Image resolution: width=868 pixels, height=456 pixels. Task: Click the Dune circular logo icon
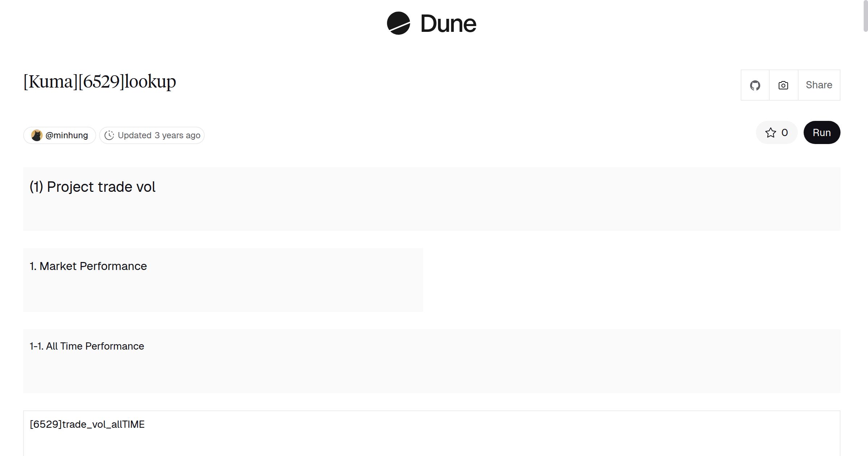(x=398, y=23)
